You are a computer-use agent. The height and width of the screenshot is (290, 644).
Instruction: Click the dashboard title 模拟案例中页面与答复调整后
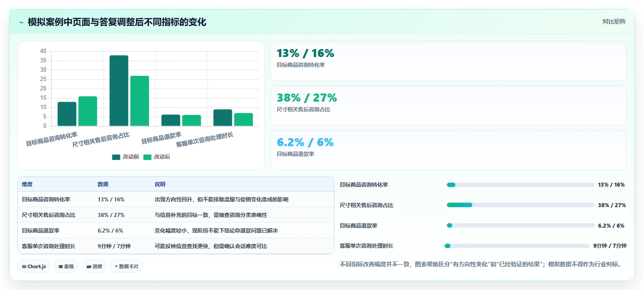point(117,22)
